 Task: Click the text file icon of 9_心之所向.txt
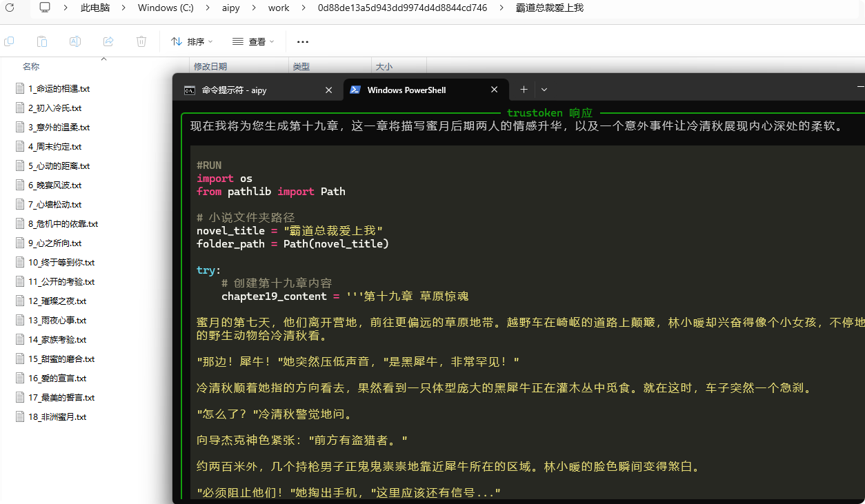pyautogui.click(x=20, y=243)
